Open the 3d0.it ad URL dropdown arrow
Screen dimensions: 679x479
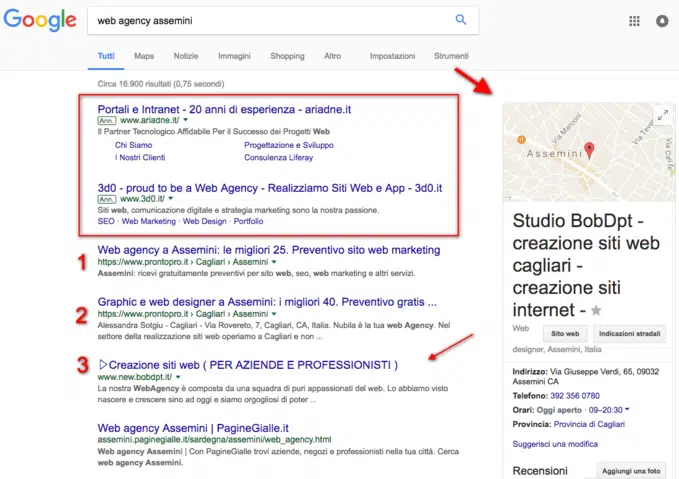(x=171, y=199)
